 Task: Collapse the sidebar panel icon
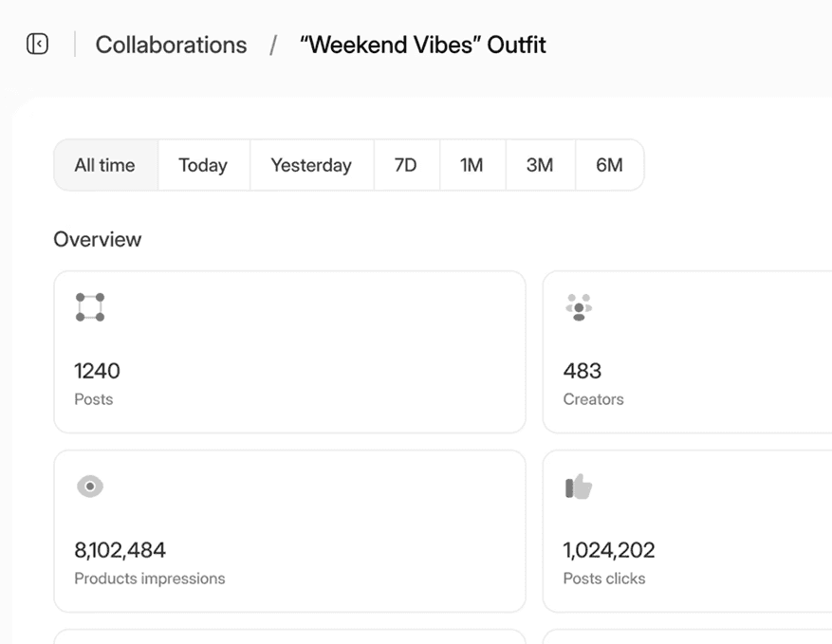point(37,45)
